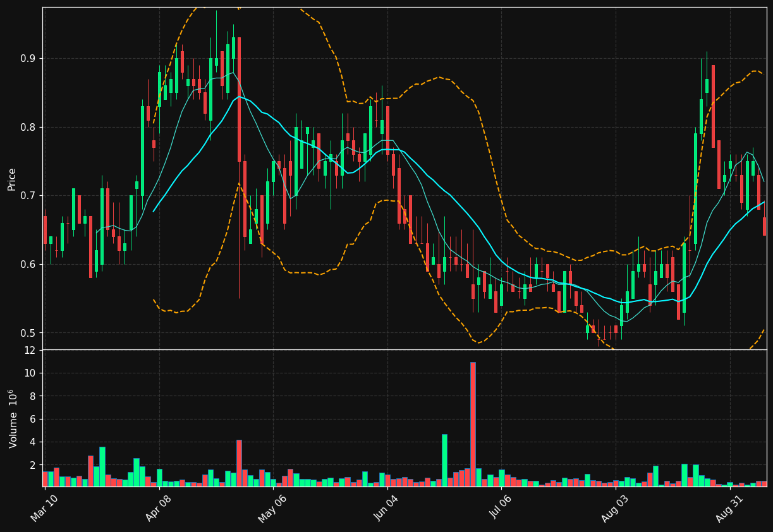The height and width of the screenshot is (532, 773).
Task: Click the Jun 04 date label
Action: tap(387, 508)
